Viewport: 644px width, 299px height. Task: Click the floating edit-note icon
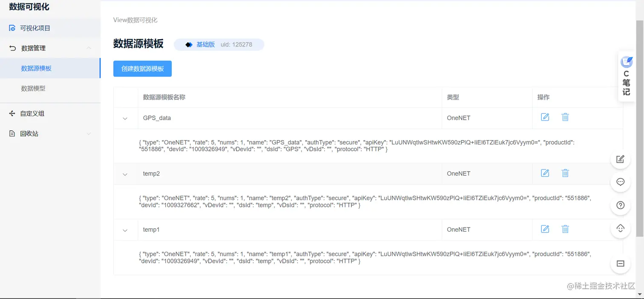(x=621, y=159)
